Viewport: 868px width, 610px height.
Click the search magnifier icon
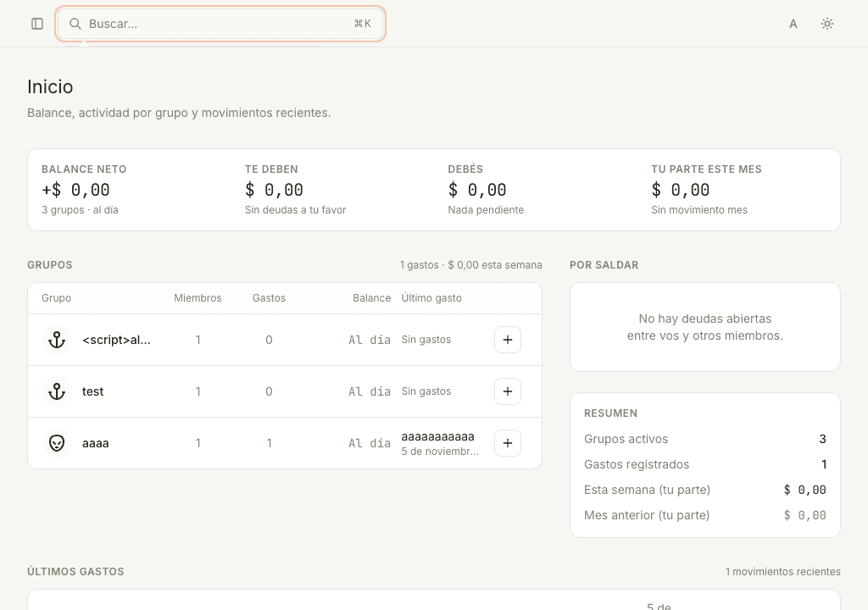pyautogui.click(x=75, y=24)
